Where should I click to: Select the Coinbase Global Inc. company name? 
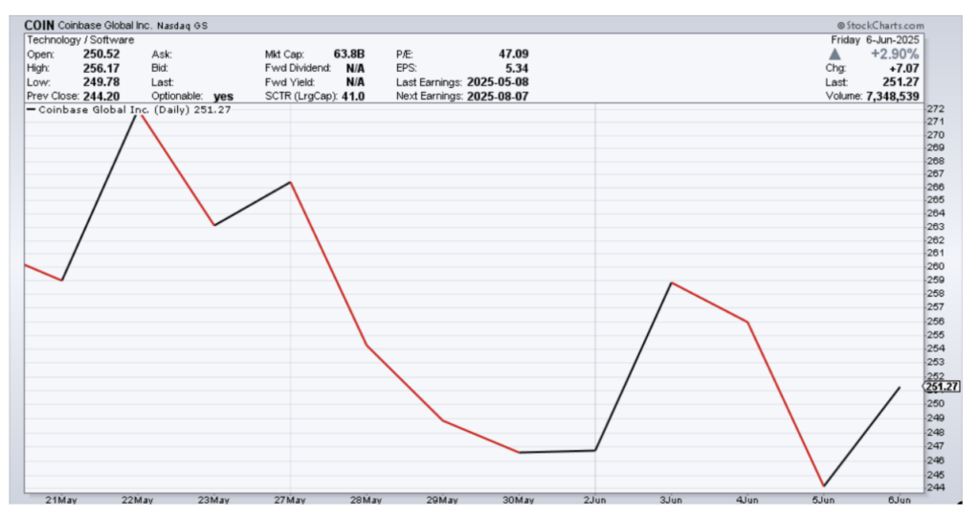pos(105,25)
